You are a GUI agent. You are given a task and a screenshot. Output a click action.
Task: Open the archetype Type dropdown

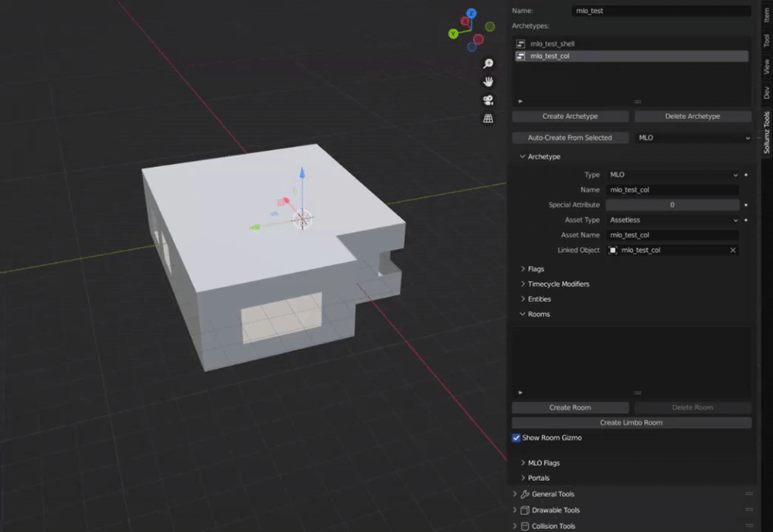coord(673,175)
